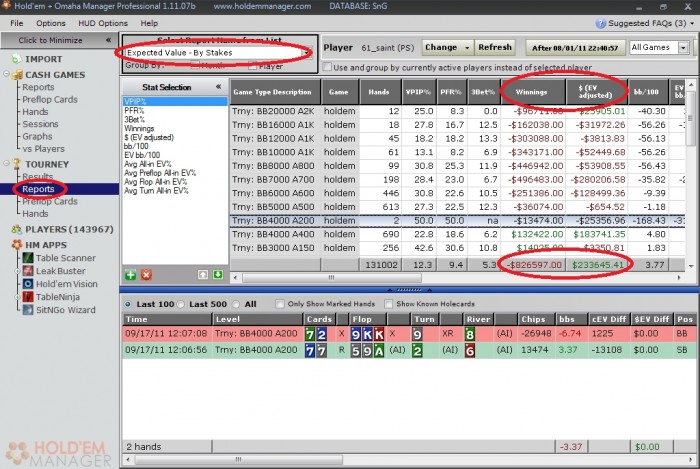Select row Trny: BB4000 A400

(458, 234)
